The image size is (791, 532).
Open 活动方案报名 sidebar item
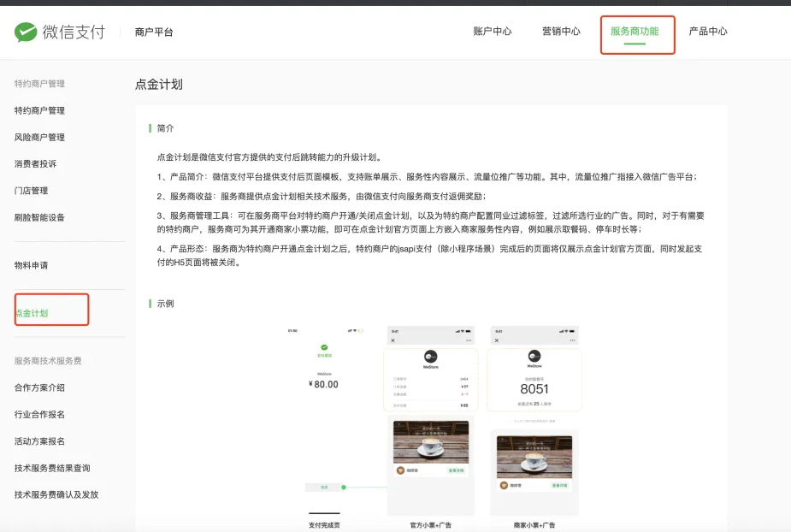pos(39,441)
